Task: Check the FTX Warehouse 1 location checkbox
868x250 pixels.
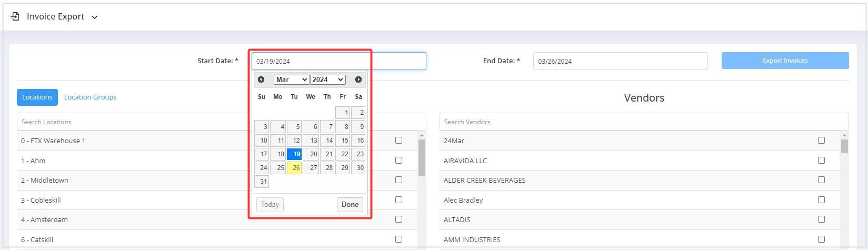Action: (398, 141)
